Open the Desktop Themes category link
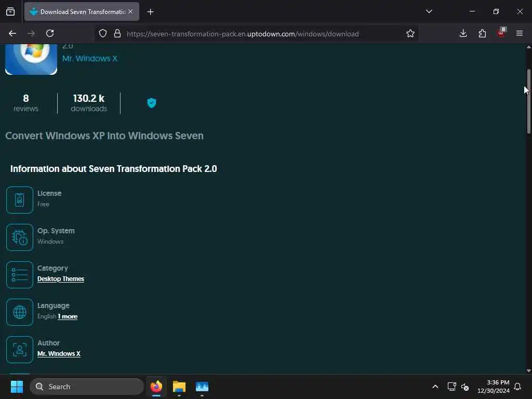The height and width of the screenshot is (399, 532). tap(61, 279)
